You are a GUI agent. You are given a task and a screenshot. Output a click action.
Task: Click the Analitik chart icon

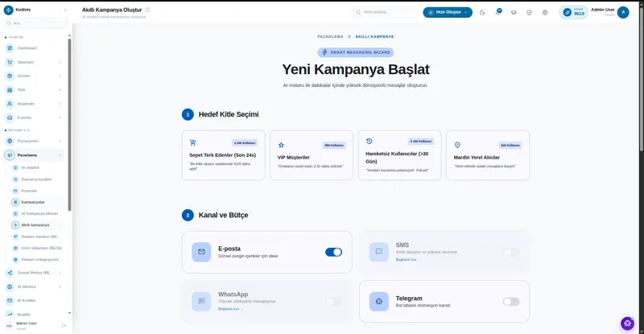point(10,314)
